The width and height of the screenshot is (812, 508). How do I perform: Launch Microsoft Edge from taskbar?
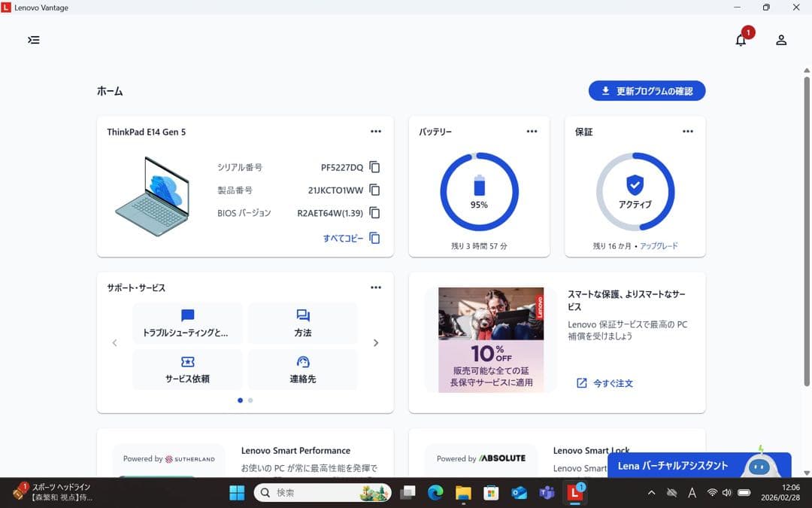click(435, 492)
